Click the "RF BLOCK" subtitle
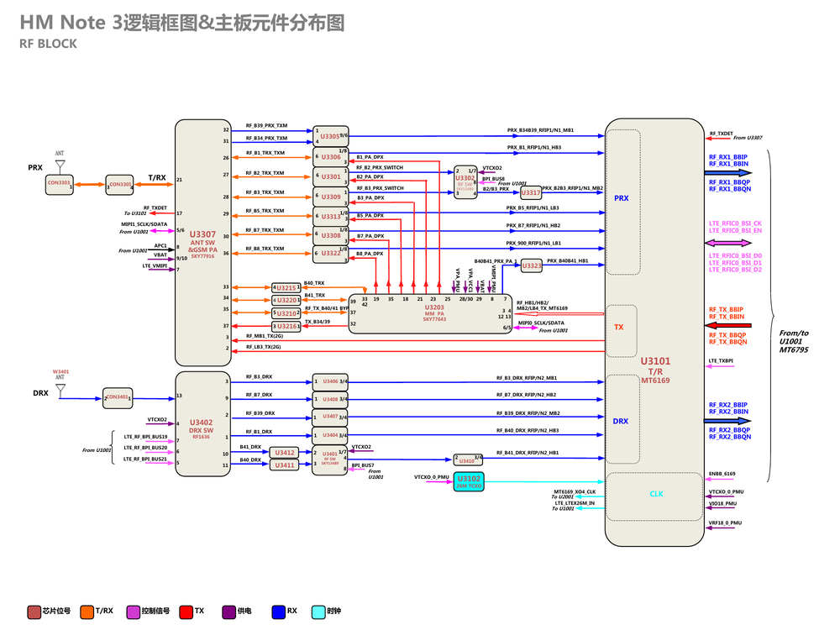This screenshot has width=840, height=630. 48,44
